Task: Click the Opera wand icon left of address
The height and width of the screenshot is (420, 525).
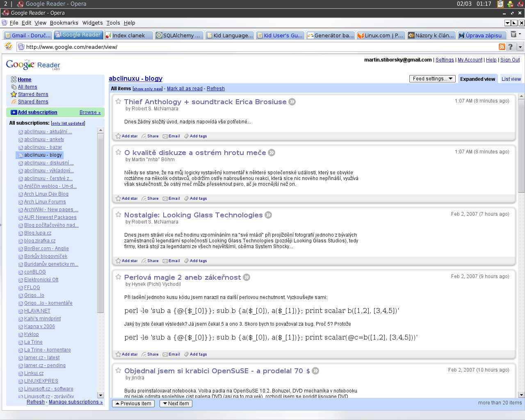Action: (8, 46)
